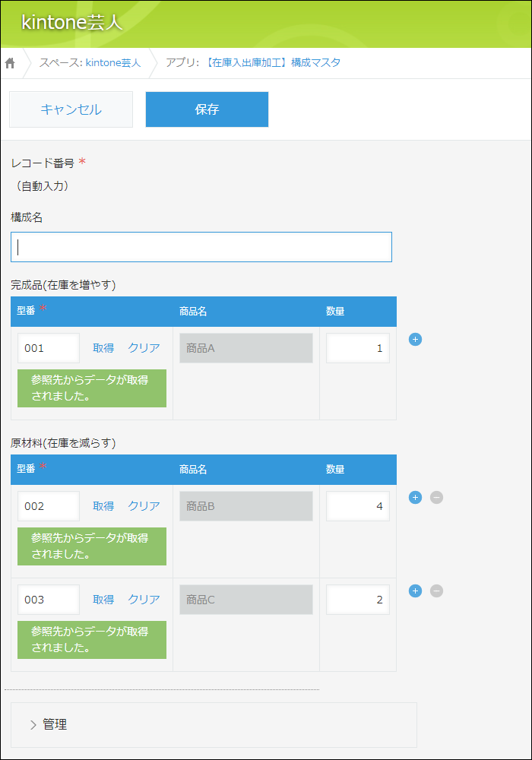This screenshot has width=532, height=760.
Task: Click the 商品A product name field
Action: 246,348
